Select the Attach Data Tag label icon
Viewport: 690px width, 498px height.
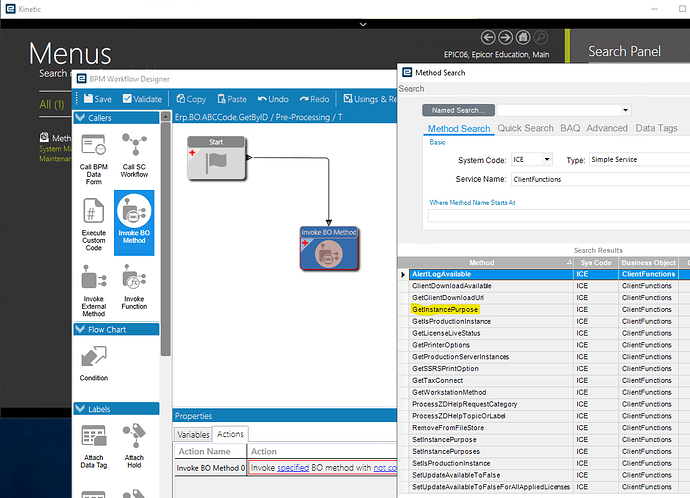94,446
